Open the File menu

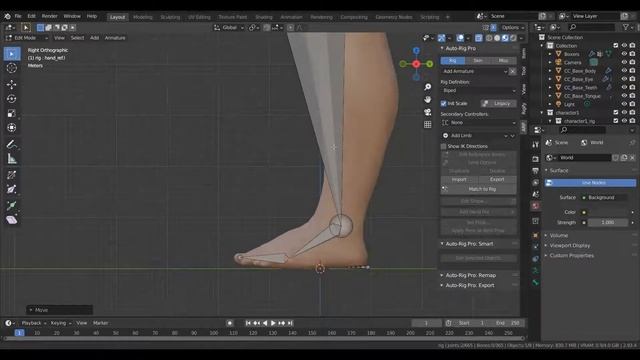click(x=18, y=16)
